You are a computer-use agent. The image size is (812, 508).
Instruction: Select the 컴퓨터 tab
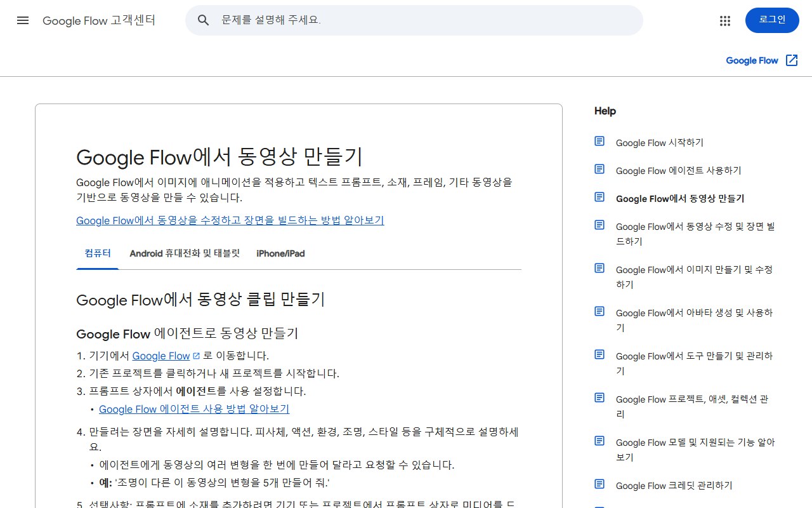pyautogui.click(x=98, y=253)
